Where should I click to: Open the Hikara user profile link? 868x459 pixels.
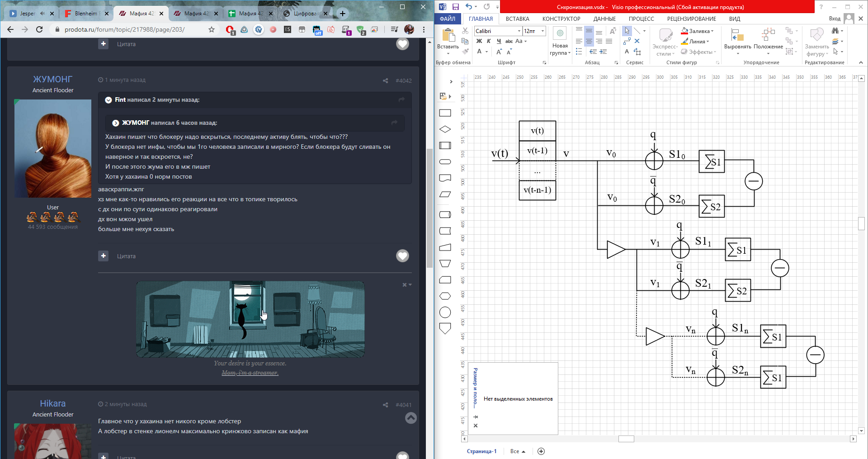[x=52, y=403]
